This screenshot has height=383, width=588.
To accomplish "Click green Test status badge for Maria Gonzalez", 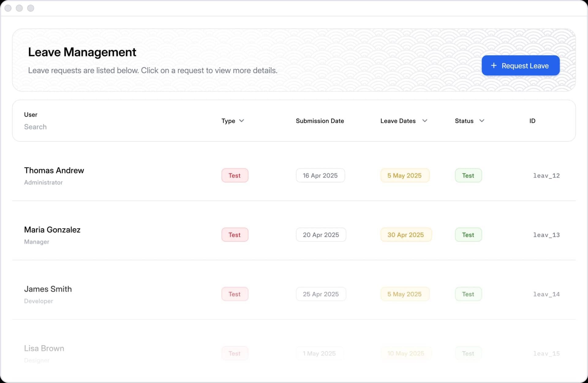I will (468, 235).
